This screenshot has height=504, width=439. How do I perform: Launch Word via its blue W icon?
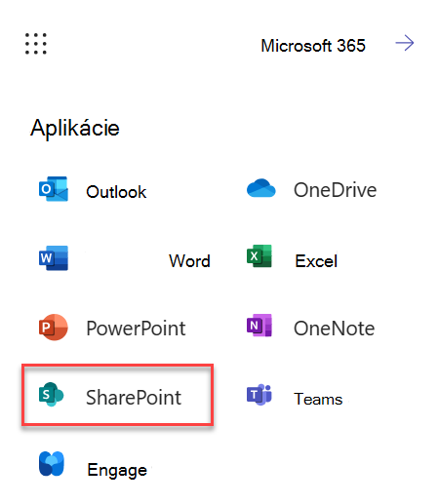tap(54, 258)
